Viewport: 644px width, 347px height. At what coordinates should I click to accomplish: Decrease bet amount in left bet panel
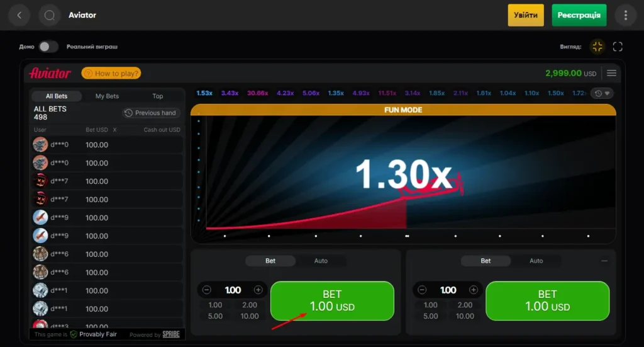pyautogui.click(x=206, y=290)
